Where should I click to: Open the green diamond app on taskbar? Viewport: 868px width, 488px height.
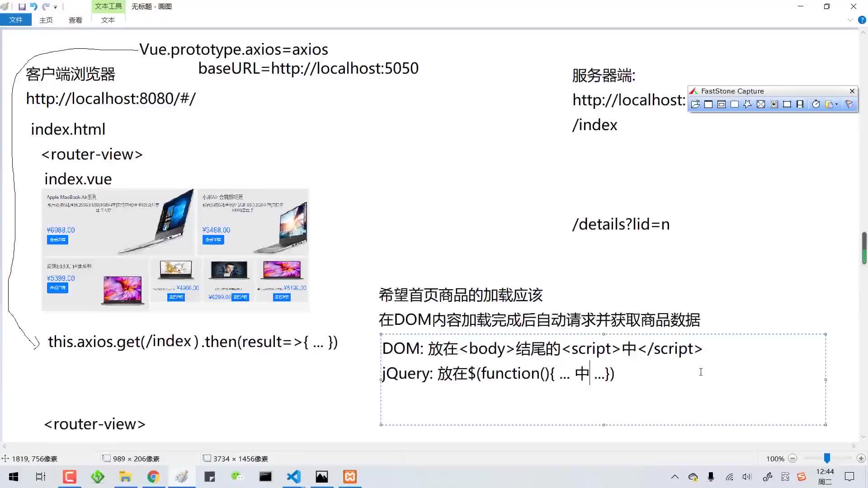(97, 477)
